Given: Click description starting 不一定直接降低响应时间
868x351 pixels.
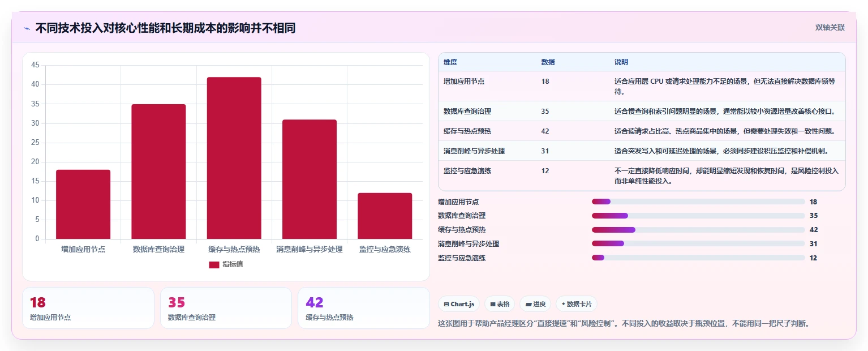Looking at the screenshot, I should tap(727, 176).
